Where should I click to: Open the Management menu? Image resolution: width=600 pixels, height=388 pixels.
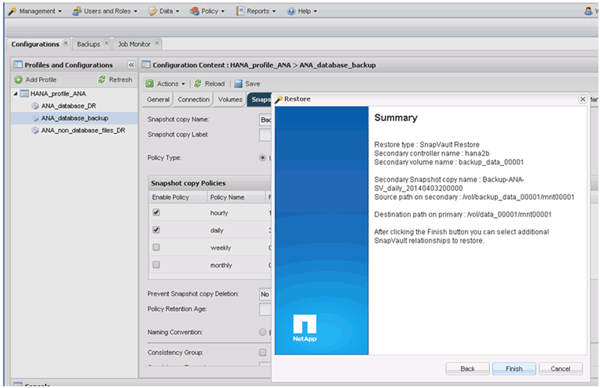point(35,11)
